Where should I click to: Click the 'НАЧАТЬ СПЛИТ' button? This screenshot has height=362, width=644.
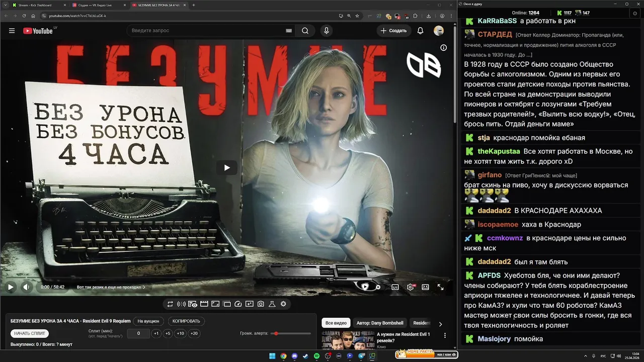click(x=30, y=333)
